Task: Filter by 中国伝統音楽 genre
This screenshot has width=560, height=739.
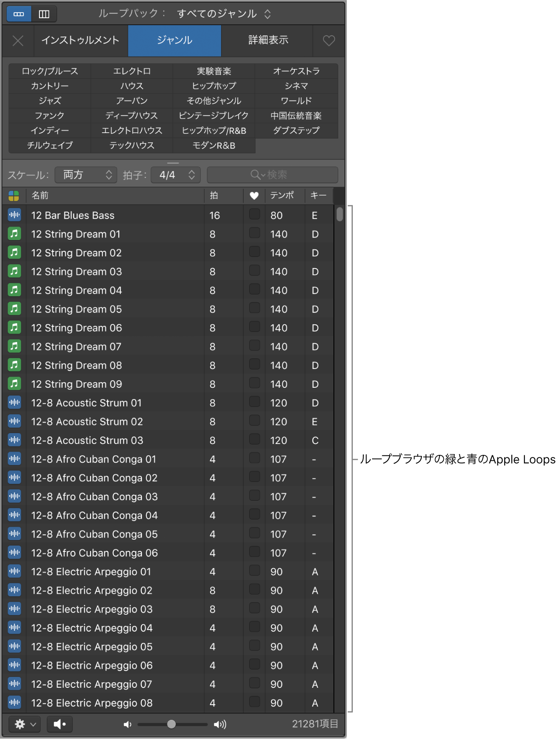Action: (x=297, y=116)
